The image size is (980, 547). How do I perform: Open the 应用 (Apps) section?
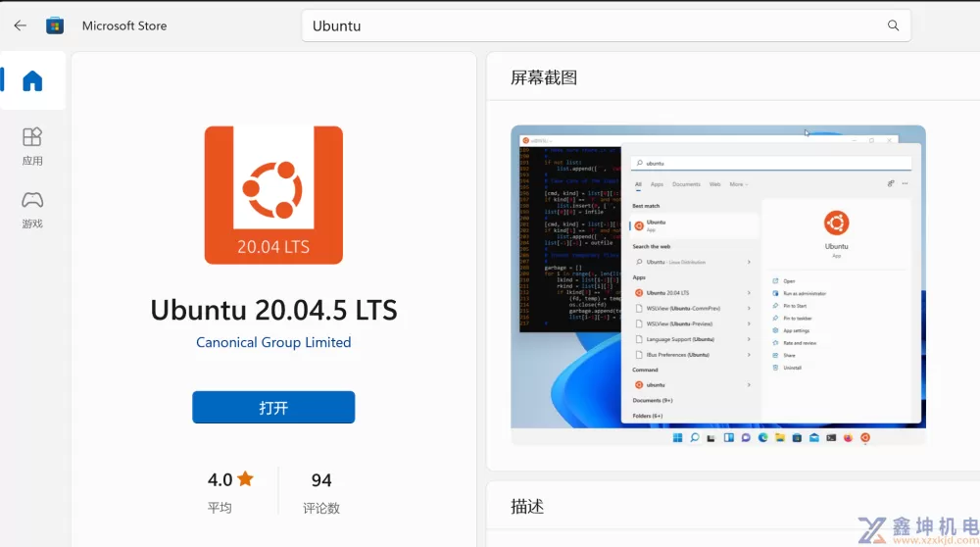32,147
